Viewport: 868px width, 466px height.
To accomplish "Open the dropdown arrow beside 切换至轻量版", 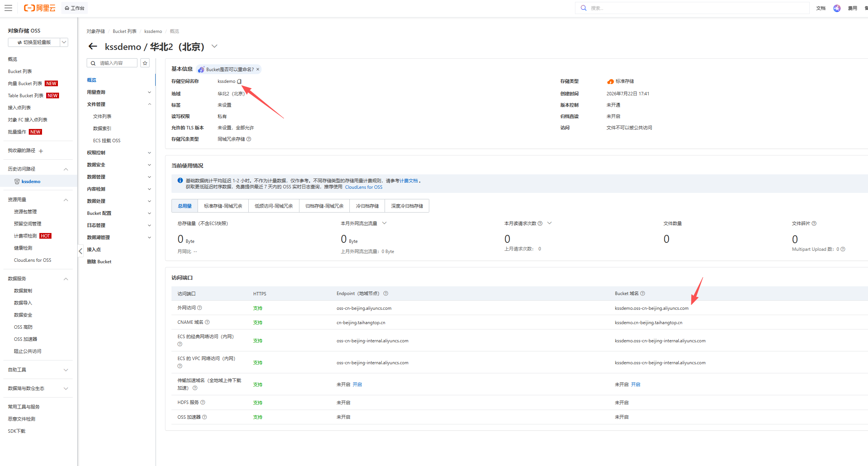I will click(x=64, y=42).
